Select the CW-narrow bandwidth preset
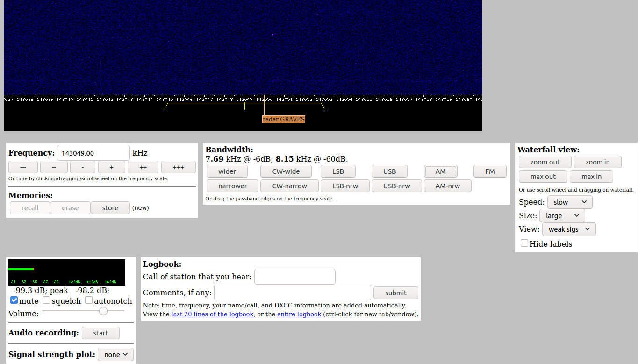Image resolution: width=638 pixels, height=364 pixels. click(289, 186)
